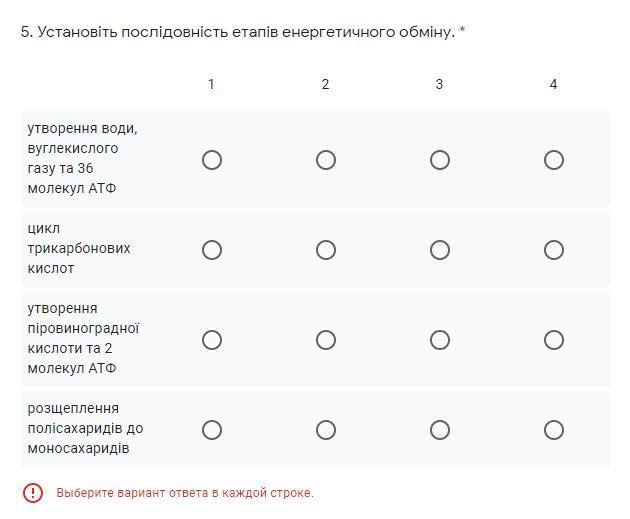The image size is (630, 519).
Task: Pick 2 for 'розщеплення полісахаридів' row
Action: point(326,430)
